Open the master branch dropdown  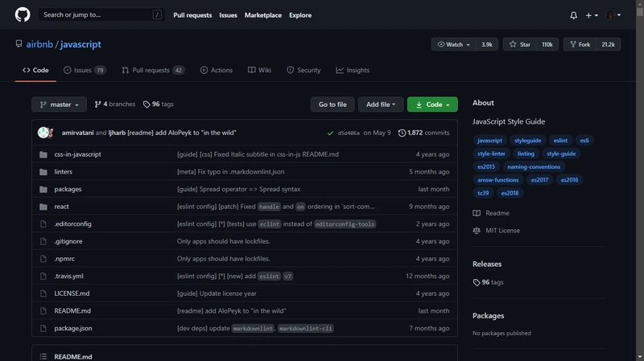pyautogui.click(x=59, y=105)
